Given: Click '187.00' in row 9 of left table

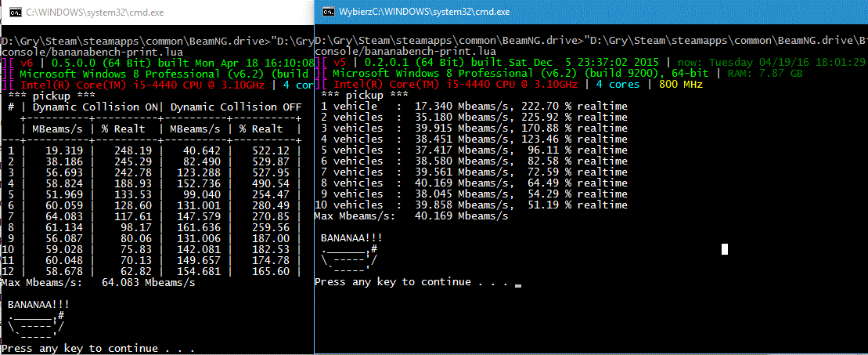Looking at the screenshot, I should click(272, 238).
